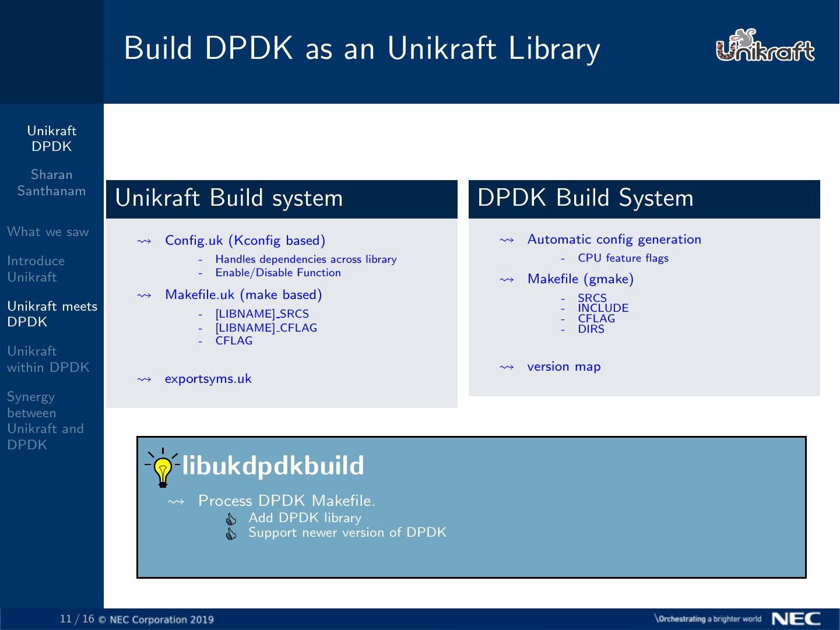The image size is (840, 630).
Task: Open the 'Introduce Unikraft' section
Action: click(x=36, y=269)
